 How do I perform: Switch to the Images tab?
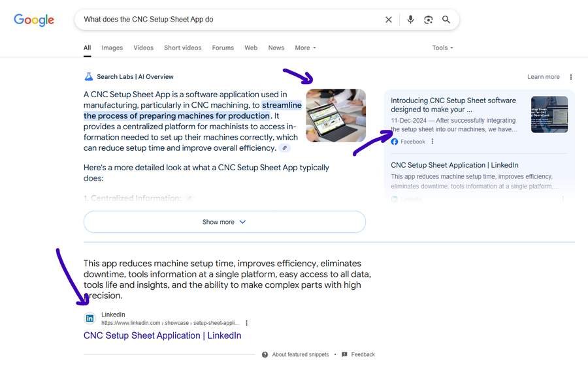pyautogui.click(x=112, y=48)
